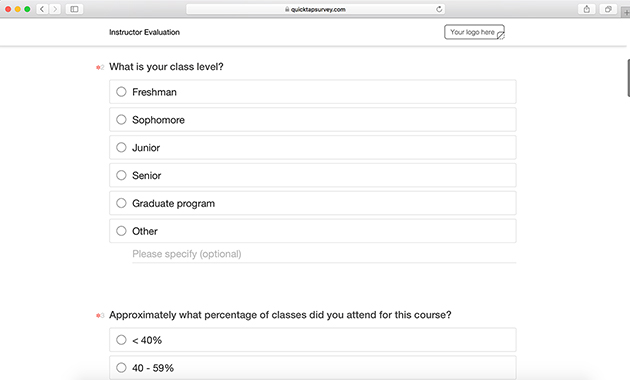This screenshot has height=380, width=630.
Task: Click the Your logo here button
Action: [x=474, y=32]
